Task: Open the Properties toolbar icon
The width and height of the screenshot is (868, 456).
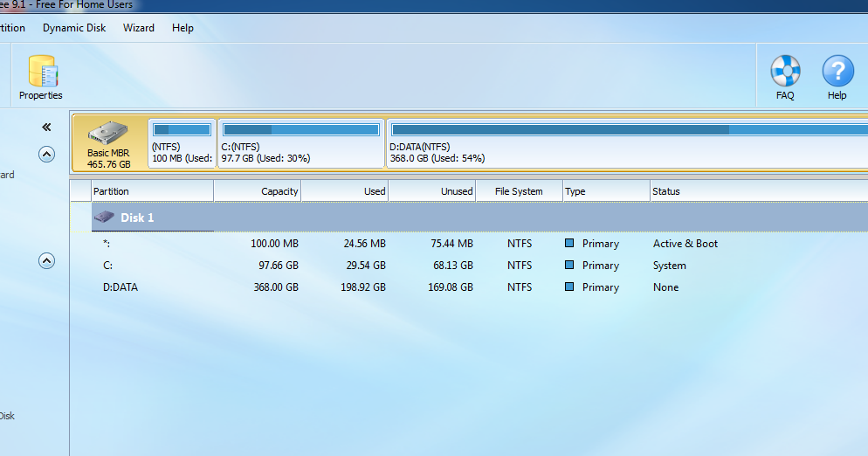Action: click(x=42, y=71)
